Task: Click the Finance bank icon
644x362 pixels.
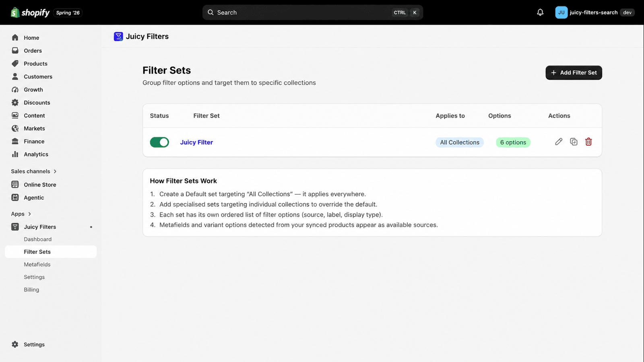Action: click(15, 141)
